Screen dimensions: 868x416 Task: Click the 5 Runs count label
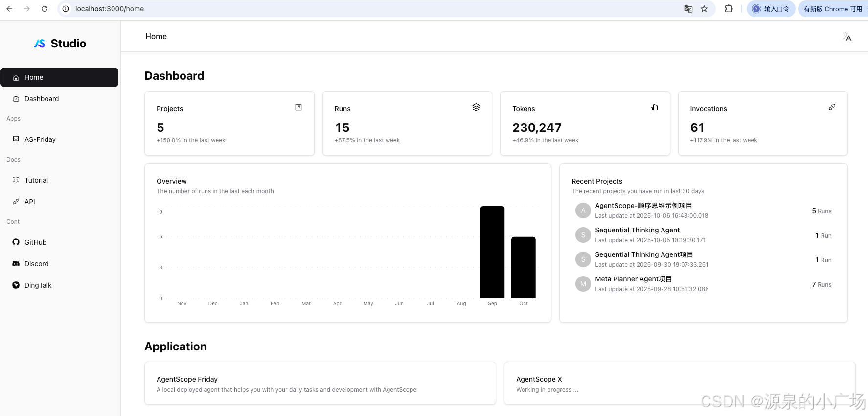click(822, 211)
